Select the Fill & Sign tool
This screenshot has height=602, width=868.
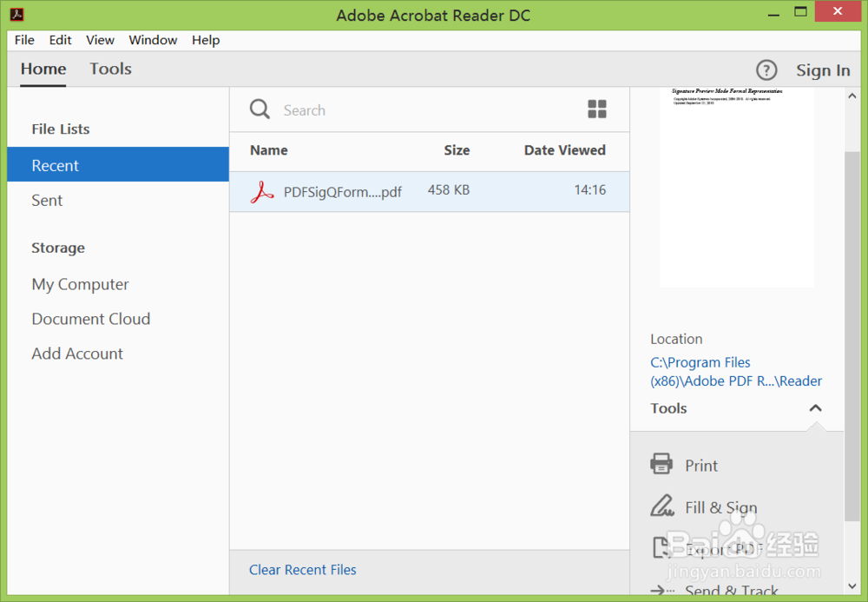(721, 506)
